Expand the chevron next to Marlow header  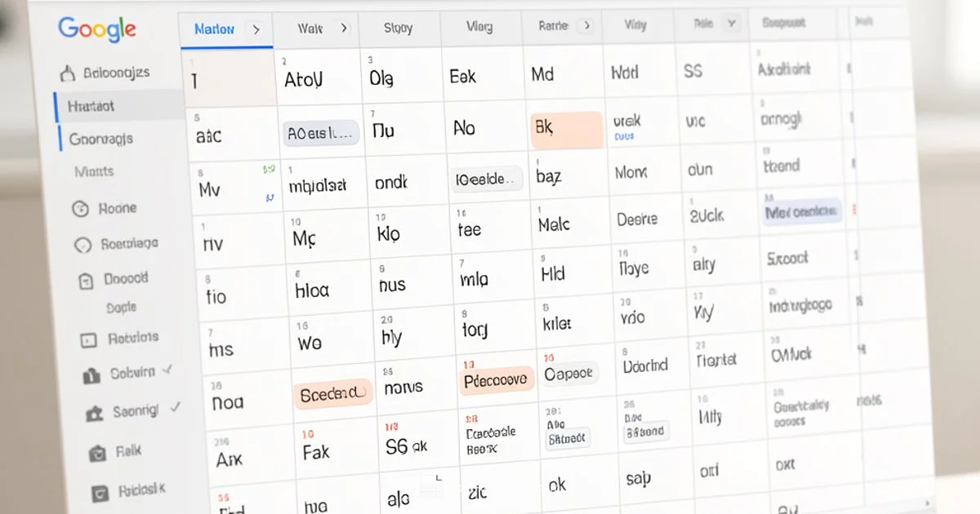256,28
